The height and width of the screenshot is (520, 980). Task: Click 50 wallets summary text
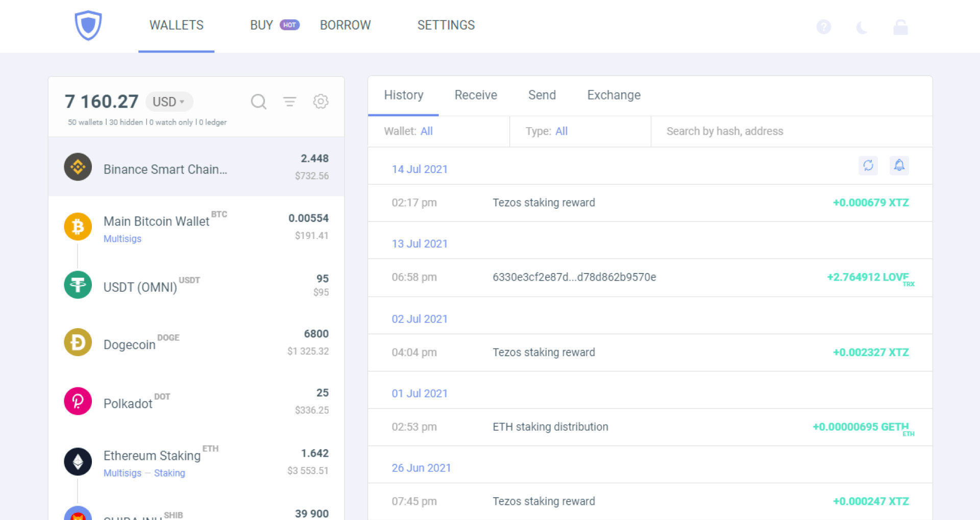click(x=85, y=122)
